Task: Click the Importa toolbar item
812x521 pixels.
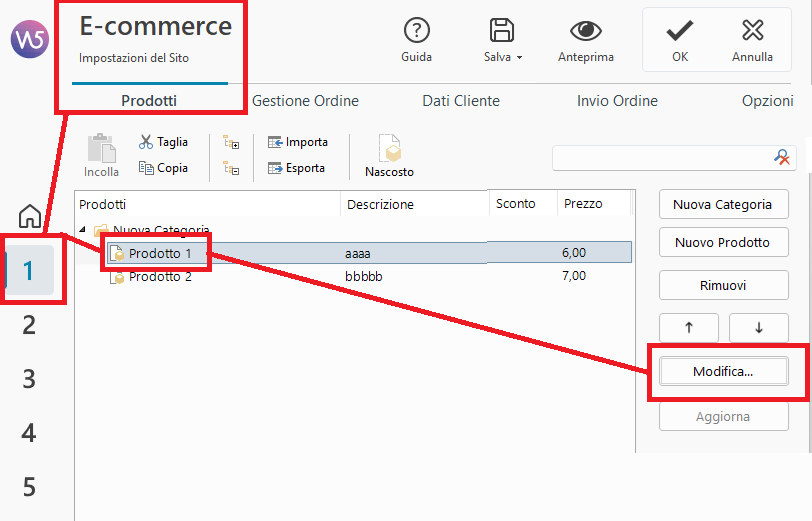Action: (x=298, y=142)
